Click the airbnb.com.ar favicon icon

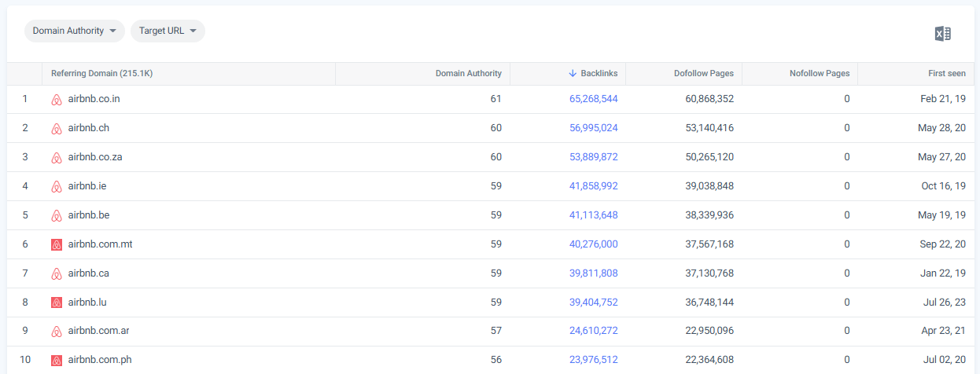57,332
